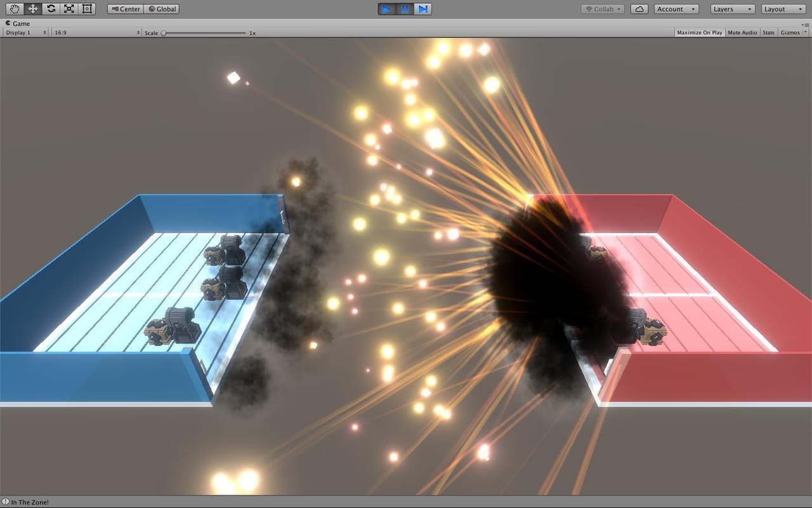Pause the running game
812x508 pixels.
405,9
